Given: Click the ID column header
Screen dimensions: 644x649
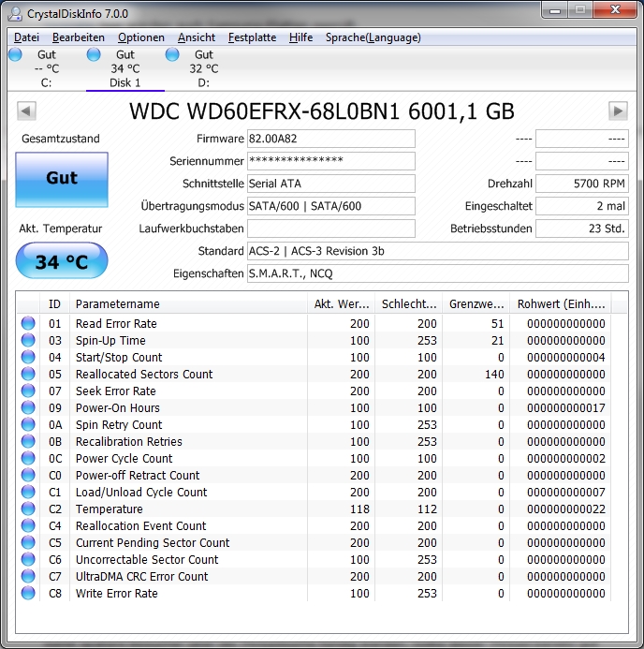Looking at the screenshot, I should point(54,303).
